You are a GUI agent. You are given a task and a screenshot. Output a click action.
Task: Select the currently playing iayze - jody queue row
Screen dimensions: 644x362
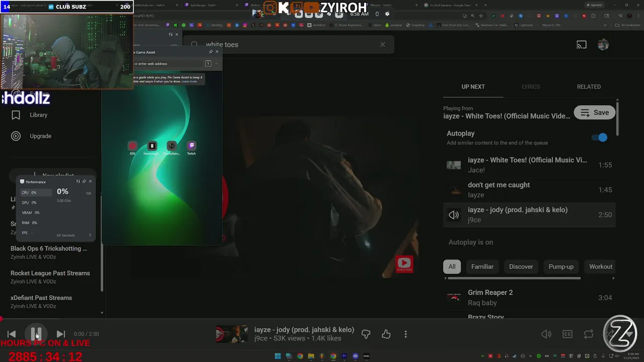click(x=529, y=215)
